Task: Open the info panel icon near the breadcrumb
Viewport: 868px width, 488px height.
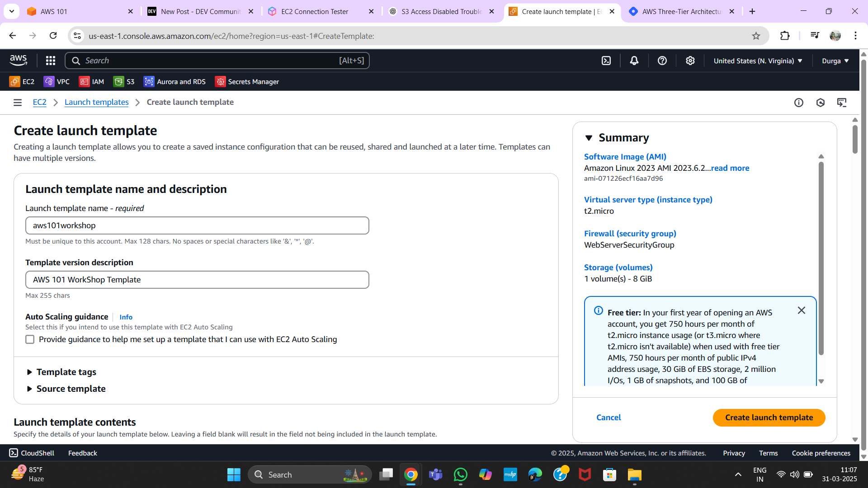Action: [799, 103]
